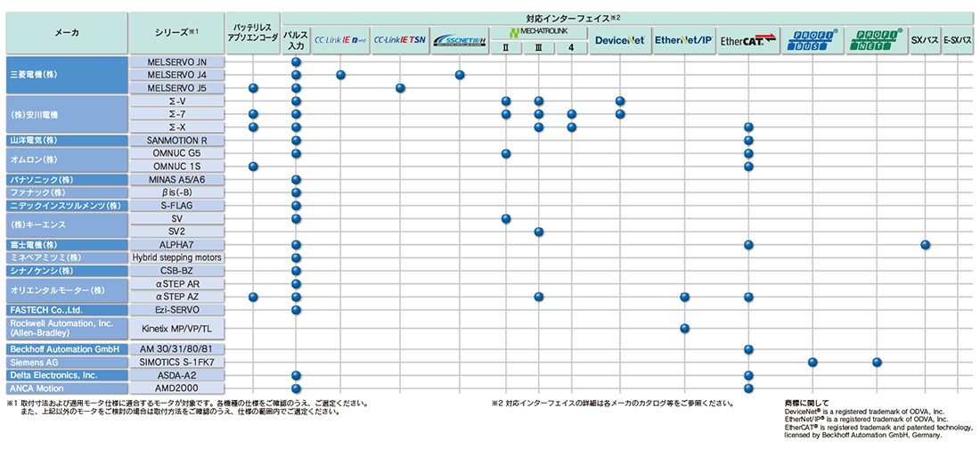Click the MECHATROLINK Ⅱ sub-header
980x449 pixels.
[506, 47]
